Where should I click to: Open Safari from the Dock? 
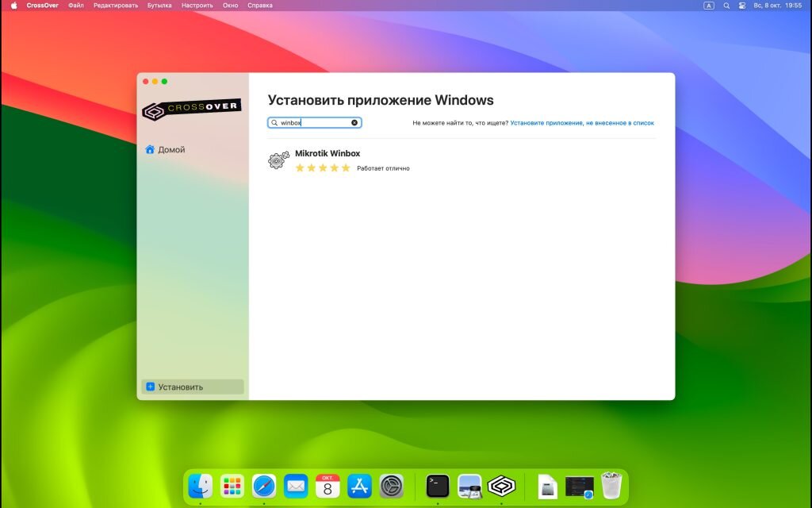(x=264, y=487)
